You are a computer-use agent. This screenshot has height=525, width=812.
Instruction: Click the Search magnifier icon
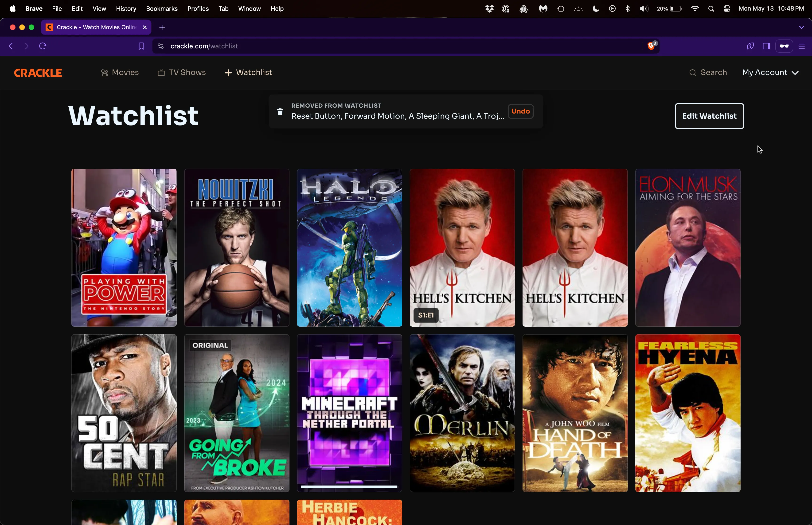click(x=693, y=73)
